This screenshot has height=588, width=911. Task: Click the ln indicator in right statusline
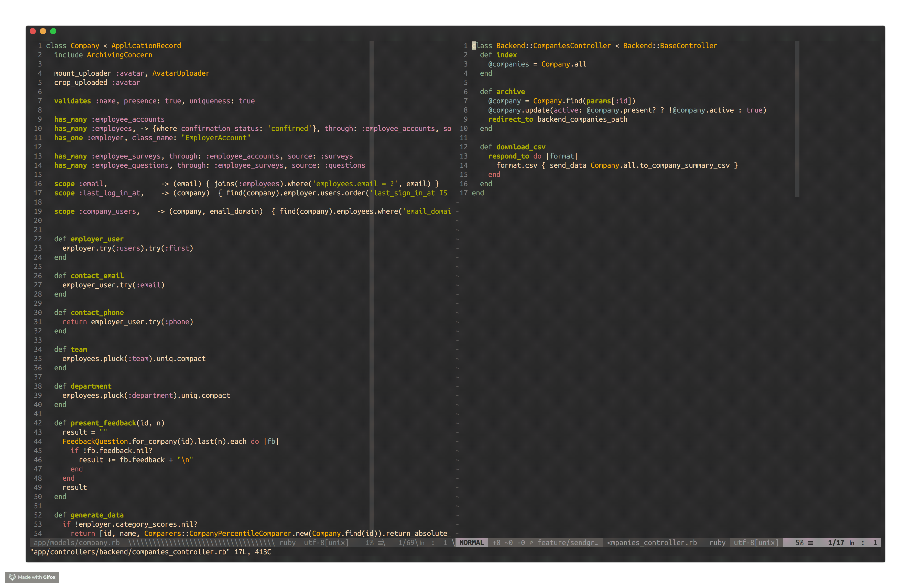(852, 542)
